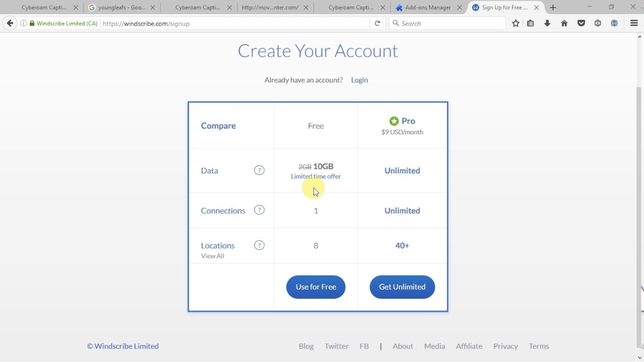Open the Windscribe extension icon in toolbar
This screenshot has width=644, height=362.
614,23
